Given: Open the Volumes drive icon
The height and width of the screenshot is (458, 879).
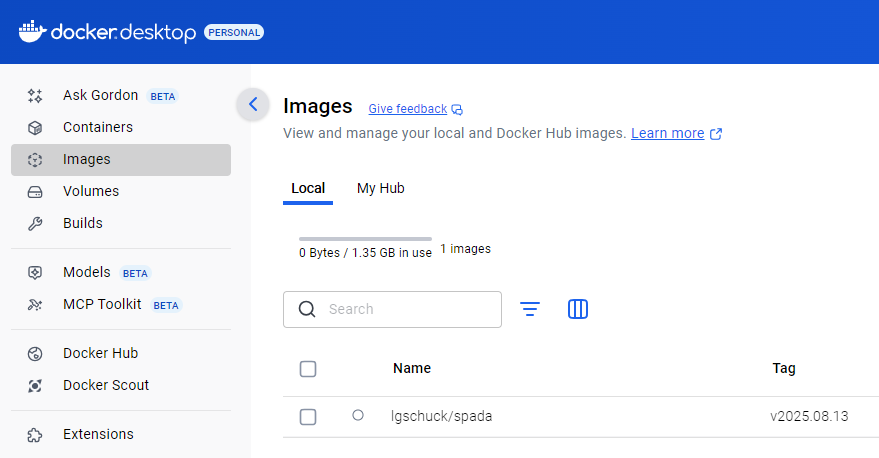Looking at the screenshot, I should [35, 192].
